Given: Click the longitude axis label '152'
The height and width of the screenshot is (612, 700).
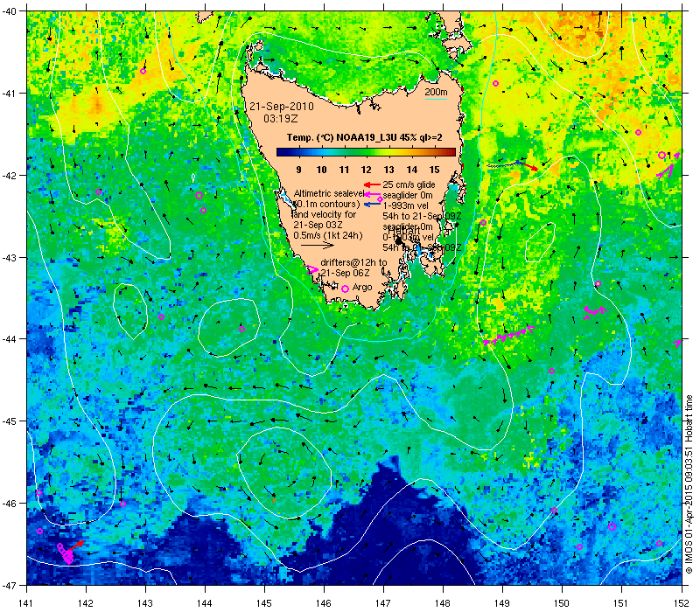Looking at the screenshot, I should 682,603.
